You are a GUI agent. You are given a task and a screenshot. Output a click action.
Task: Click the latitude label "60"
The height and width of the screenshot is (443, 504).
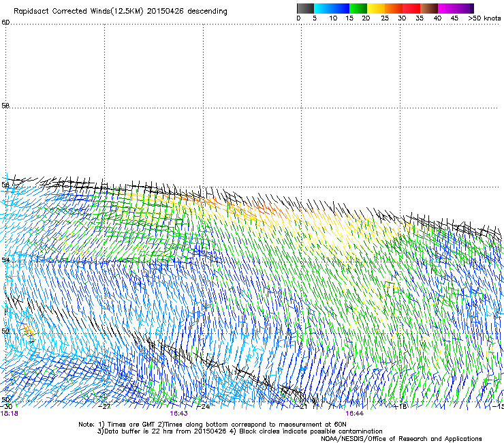click(5, 22)
